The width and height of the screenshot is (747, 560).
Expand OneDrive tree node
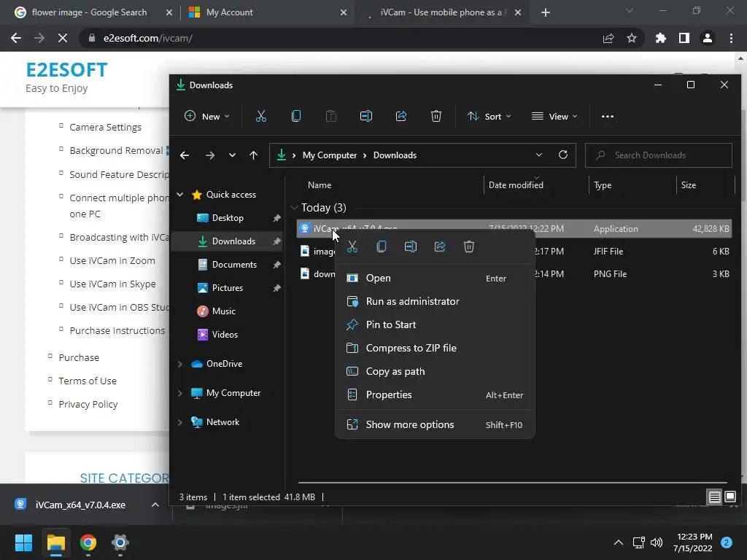(180, 364)
